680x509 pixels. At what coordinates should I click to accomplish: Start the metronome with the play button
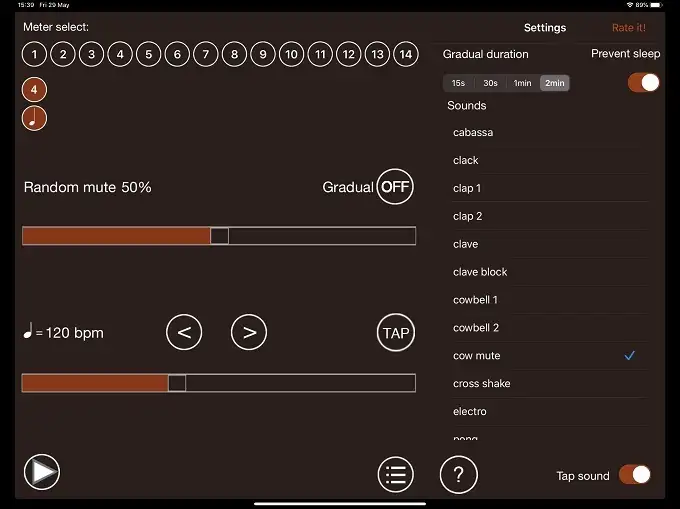pyautogui.click(x=42, y=472)
